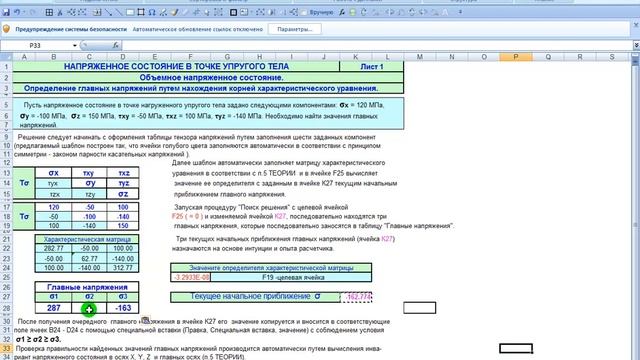
Task: Click the tensor cell with value 150
Action: 123,226
